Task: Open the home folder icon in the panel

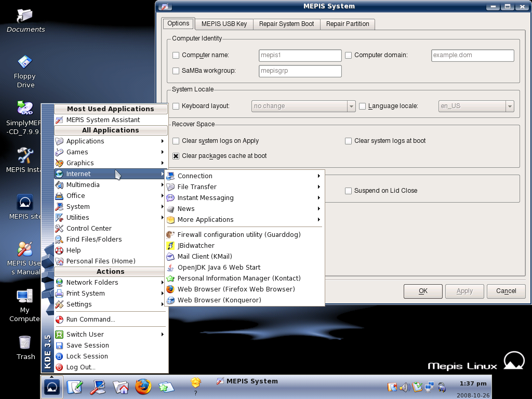Action: (121, 387)
